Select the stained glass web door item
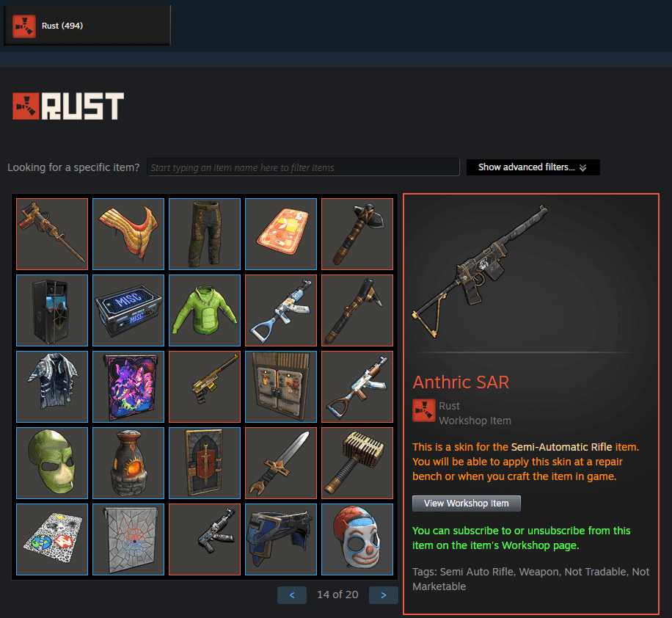 click(x=128, y=539)
